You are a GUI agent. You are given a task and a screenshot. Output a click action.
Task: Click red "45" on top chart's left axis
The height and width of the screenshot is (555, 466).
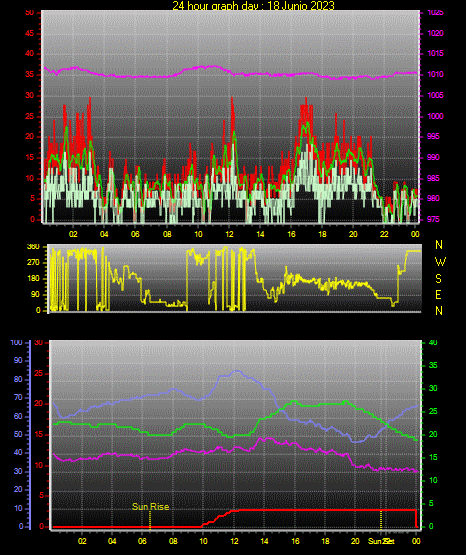point(30,33)
